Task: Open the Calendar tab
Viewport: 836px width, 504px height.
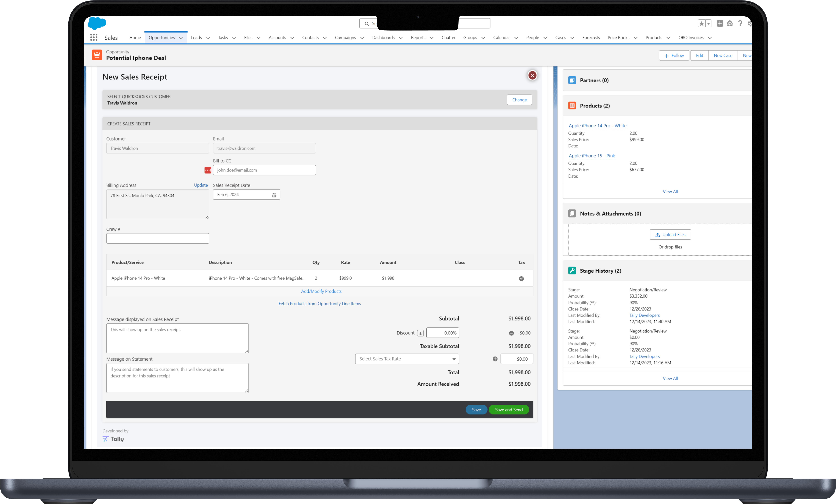Action: (502, 38)
